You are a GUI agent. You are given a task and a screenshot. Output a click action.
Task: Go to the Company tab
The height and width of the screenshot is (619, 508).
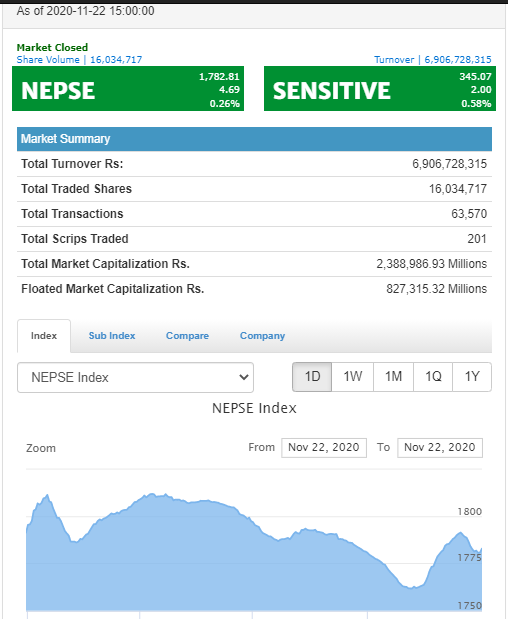coord(262,336)
